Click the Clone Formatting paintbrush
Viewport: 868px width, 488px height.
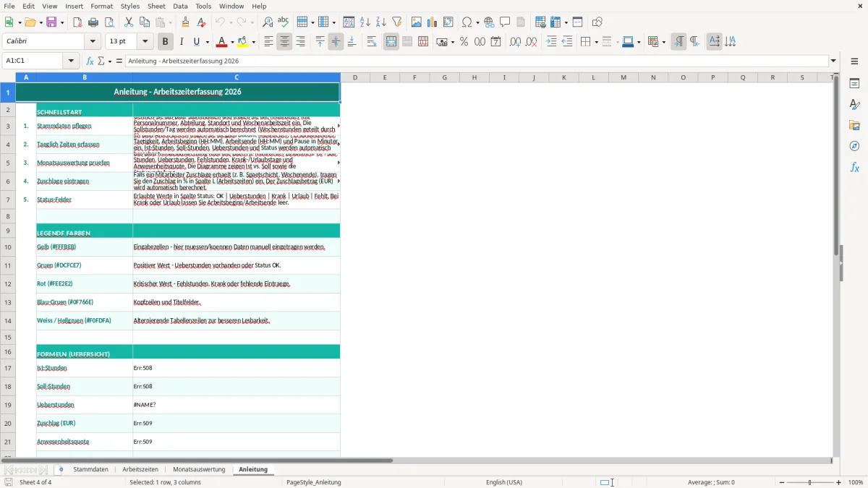pos(186,22)
